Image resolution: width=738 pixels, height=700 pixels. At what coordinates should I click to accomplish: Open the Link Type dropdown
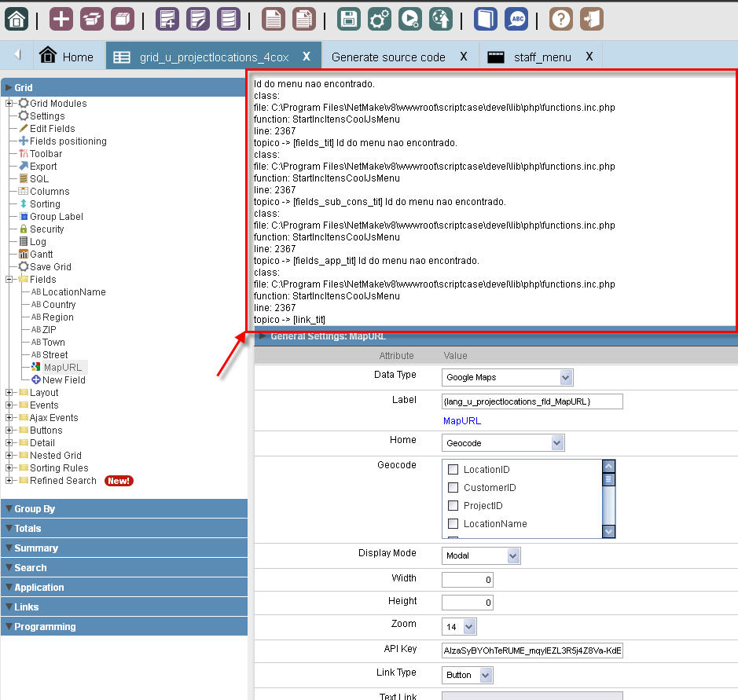coord(468,675)
